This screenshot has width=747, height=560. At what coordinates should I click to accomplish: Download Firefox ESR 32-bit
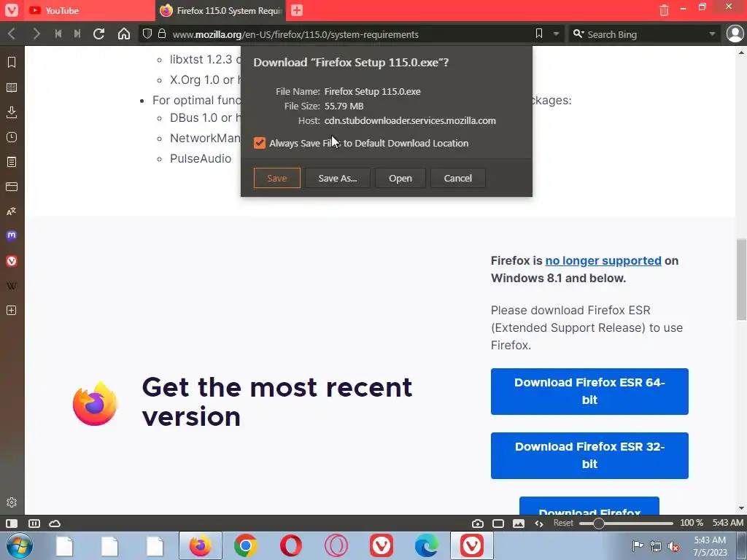(x=589, y=456)
